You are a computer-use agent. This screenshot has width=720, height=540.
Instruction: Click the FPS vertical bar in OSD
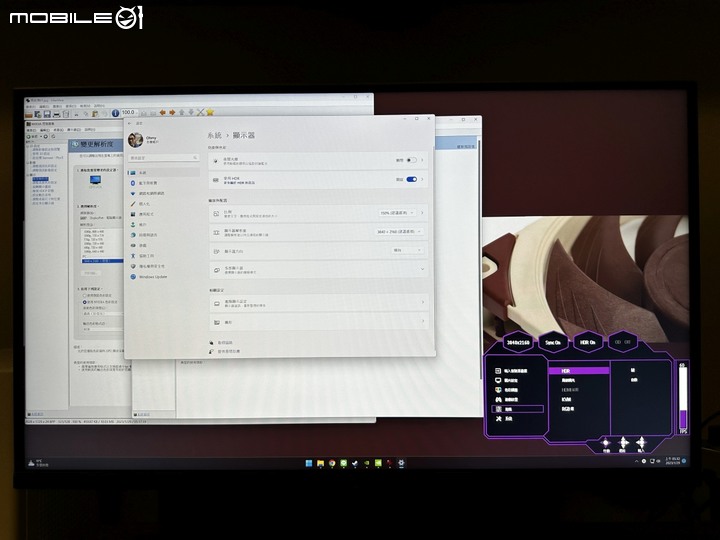(x=683, y=398)
